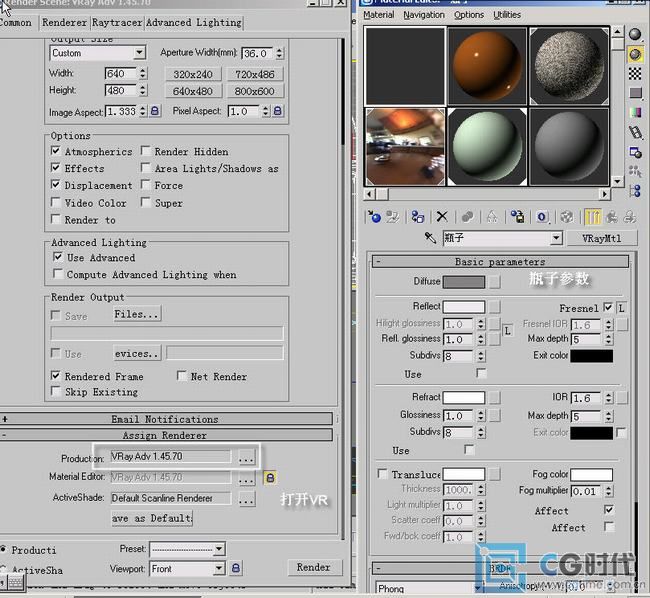This screenshot has width=650, height=598.
Task: Click the Make Preview icon
Action: 635,133
